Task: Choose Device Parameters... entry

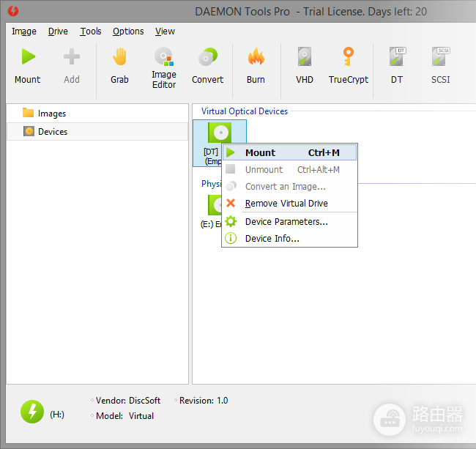Action: 289,222
